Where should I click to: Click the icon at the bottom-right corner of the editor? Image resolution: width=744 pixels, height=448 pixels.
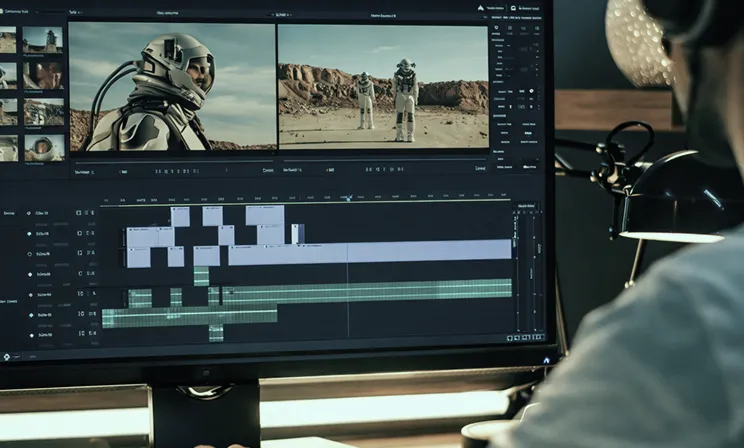click(546, 359)
